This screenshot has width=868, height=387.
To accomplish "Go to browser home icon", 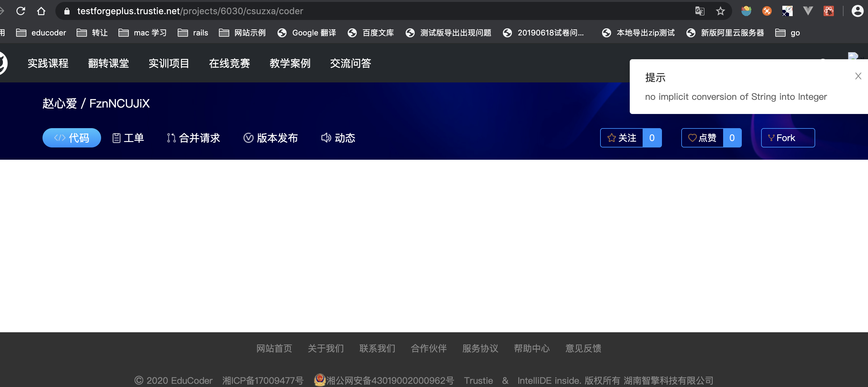I will point(41,11).
